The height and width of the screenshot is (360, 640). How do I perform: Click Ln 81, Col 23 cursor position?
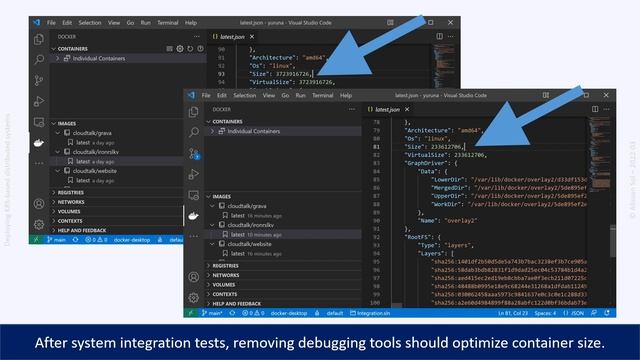pos(513,313)
